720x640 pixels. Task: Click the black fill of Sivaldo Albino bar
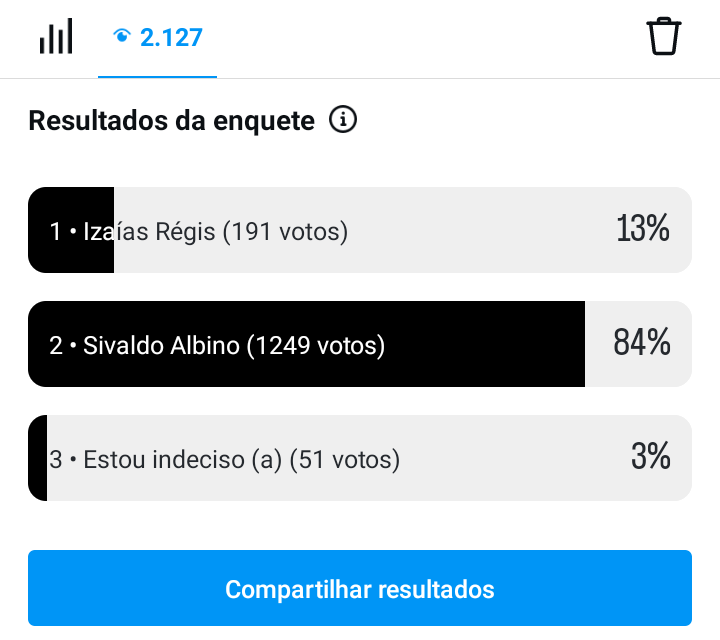(x=306, y=344)
